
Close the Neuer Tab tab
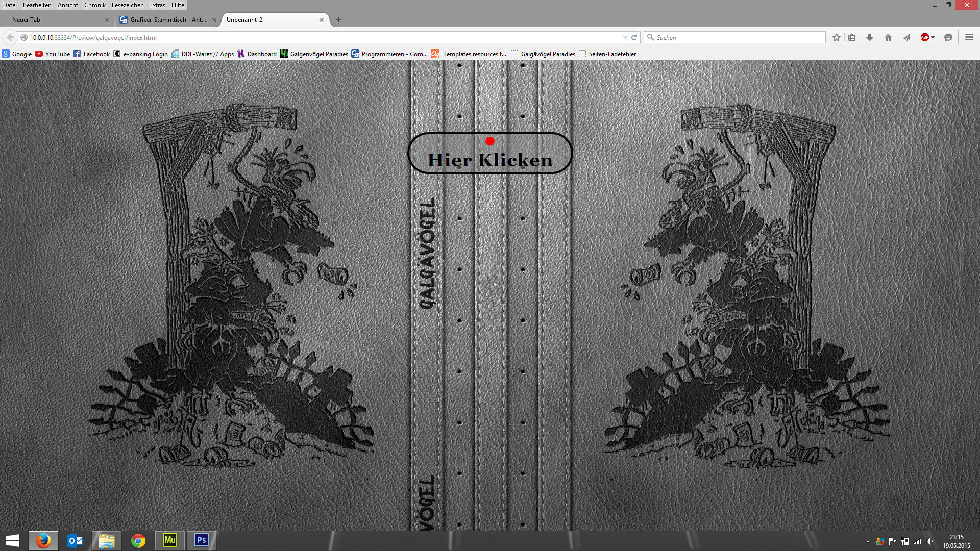[x=107, y=20]
